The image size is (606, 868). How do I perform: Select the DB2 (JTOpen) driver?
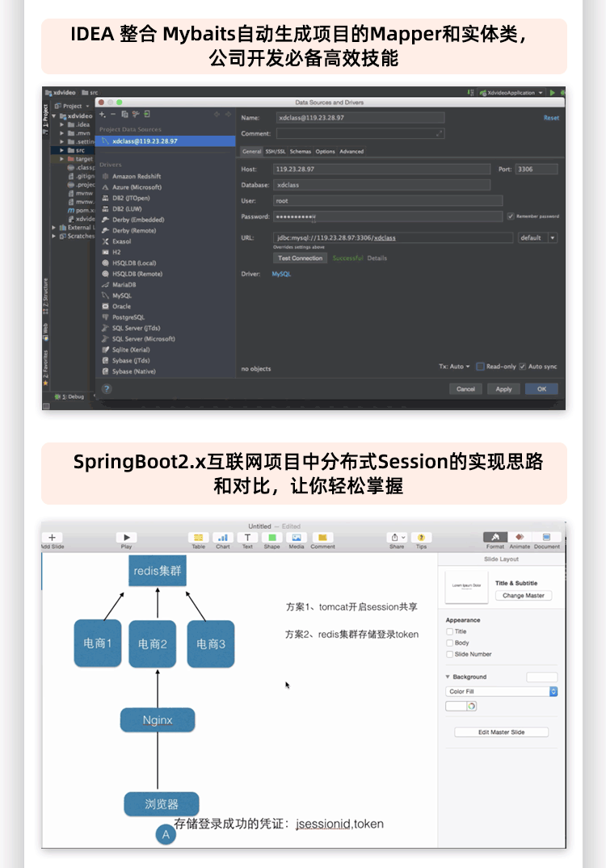tap(131, 198)
